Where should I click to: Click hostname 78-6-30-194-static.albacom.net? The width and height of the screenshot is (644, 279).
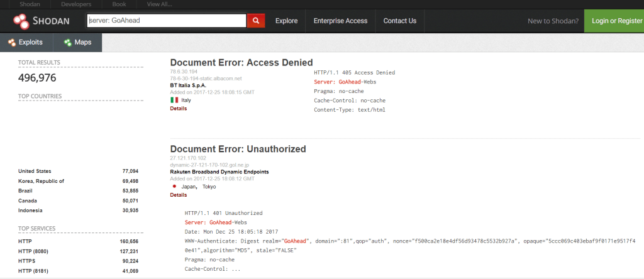[x=206, y=79]
